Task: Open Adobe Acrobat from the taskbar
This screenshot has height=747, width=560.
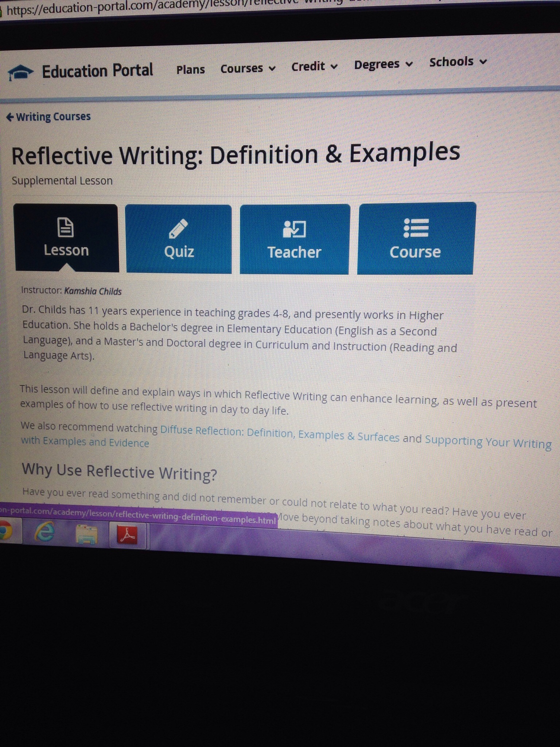Action: pyautogui.click(x=127, y=535)
